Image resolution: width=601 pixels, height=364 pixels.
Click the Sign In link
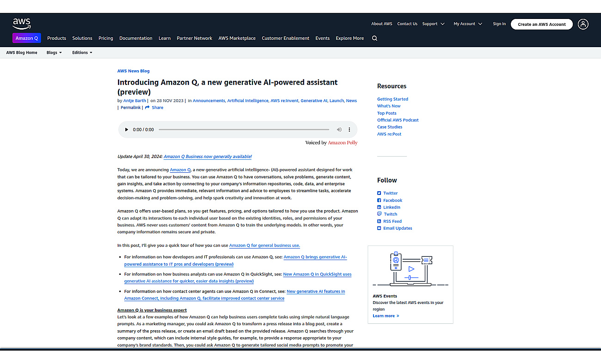[x=499, y=24]
